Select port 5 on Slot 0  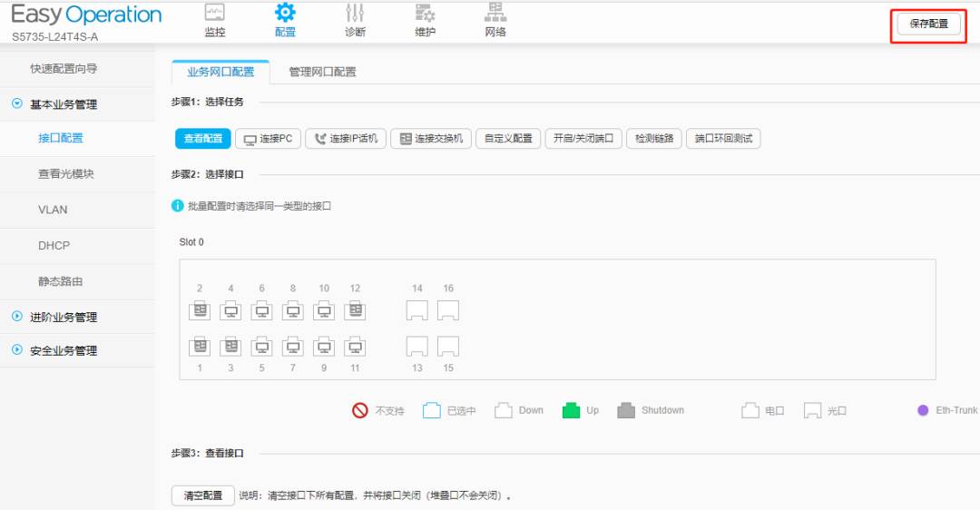[262, 346]
